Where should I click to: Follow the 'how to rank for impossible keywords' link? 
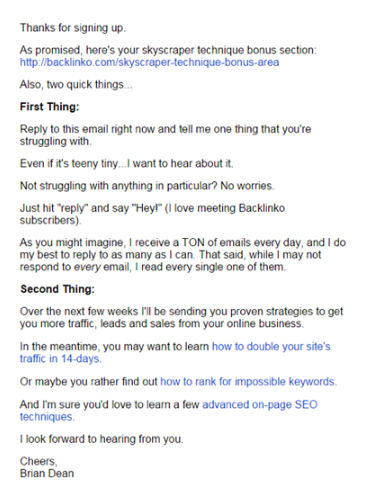point(248,381)
